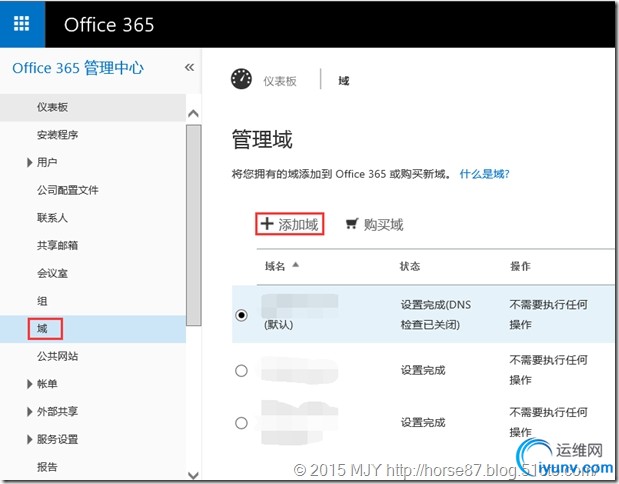This screenshot has width=619, height=484.
Task: Click the sidebar scrollbar down arrow
Action: (x=193, y=475)
